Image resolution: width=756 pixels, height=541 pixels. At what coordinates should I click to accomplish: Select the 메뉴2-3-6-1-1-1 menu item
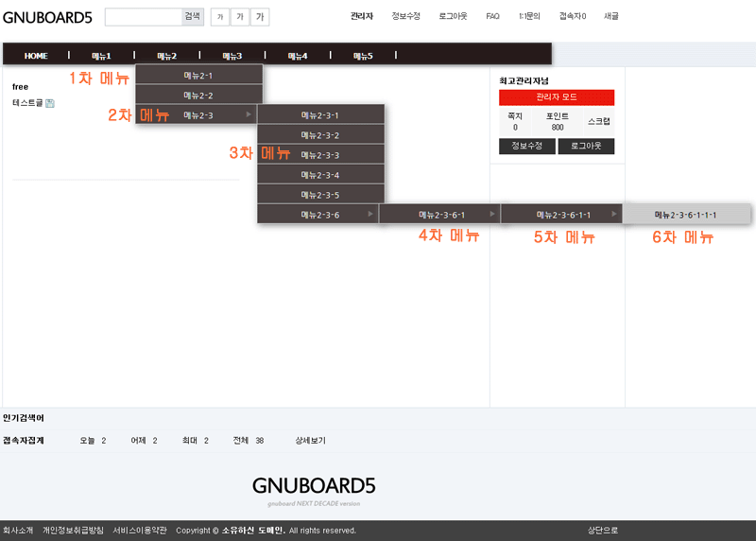click(686, 215)
